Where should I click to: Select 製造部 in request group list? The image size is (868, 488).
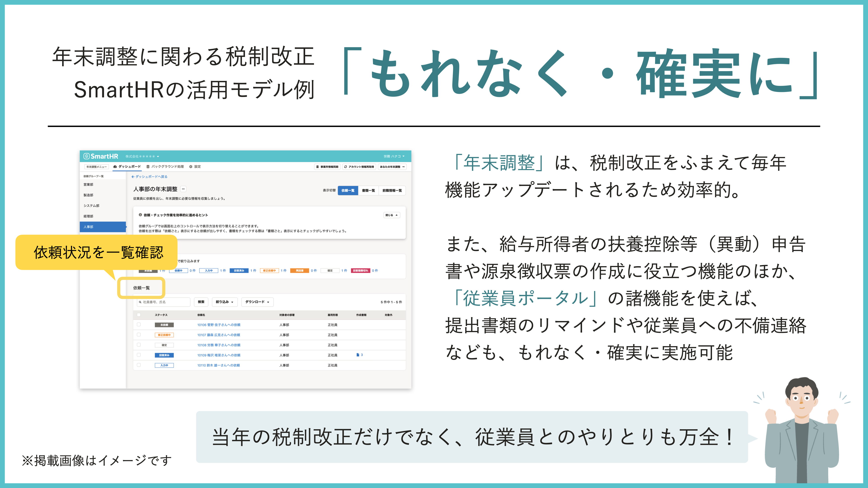pyautogui.click(x=103, y=195)
